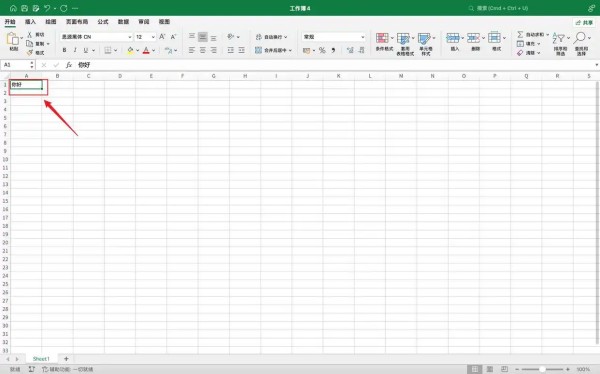This screenshot has width=600, height=374.
Task: Click the percent style icon
Action: click(322, 50)
